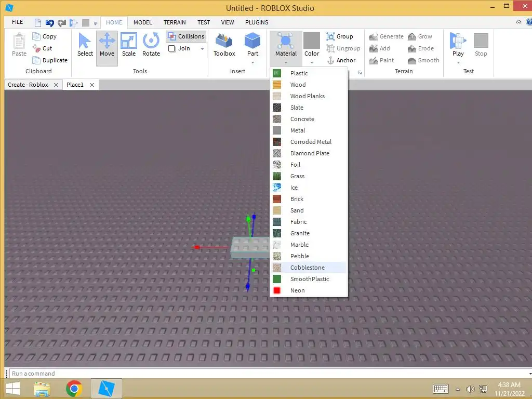Select the terrain Paint tool

382,60
